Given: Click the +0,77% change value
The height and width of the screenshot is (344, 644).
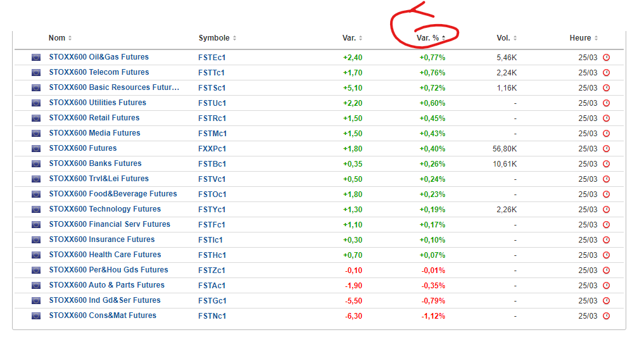Looking at the screenshot, I should 432,58.
